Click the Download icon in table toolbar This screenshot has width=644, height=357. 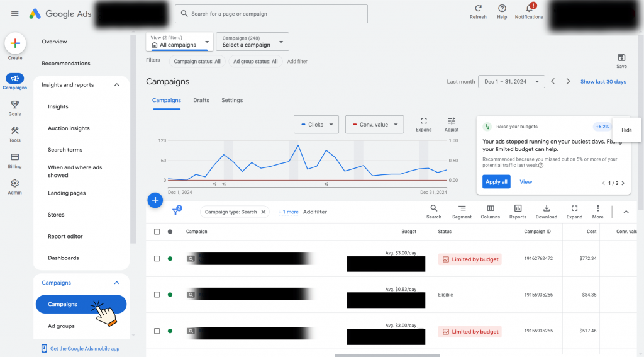click(x=546, y=208)
